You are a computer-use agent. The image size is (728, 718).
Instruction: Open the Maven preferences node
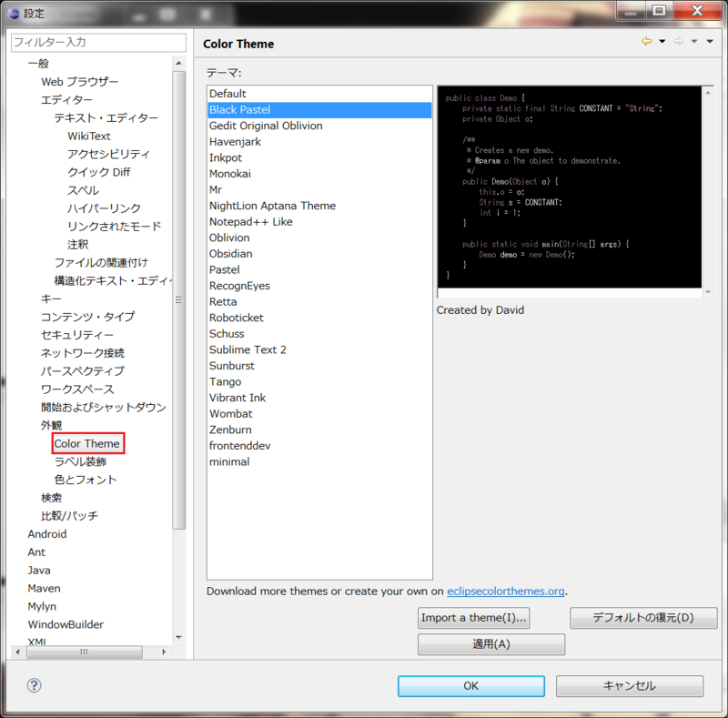tap(44, 589)
